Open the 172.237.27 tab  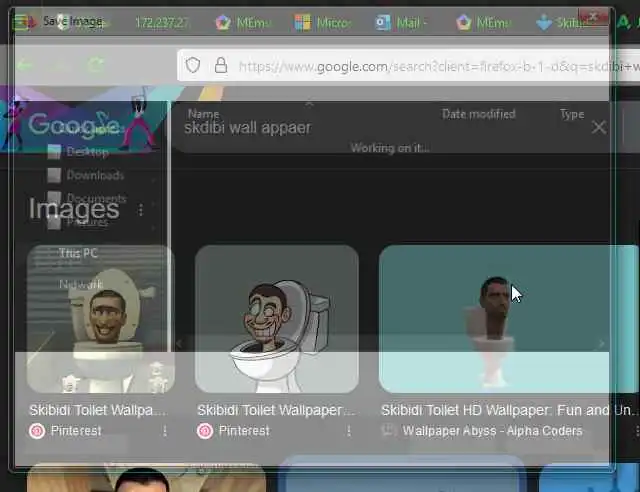coord(162,22)
